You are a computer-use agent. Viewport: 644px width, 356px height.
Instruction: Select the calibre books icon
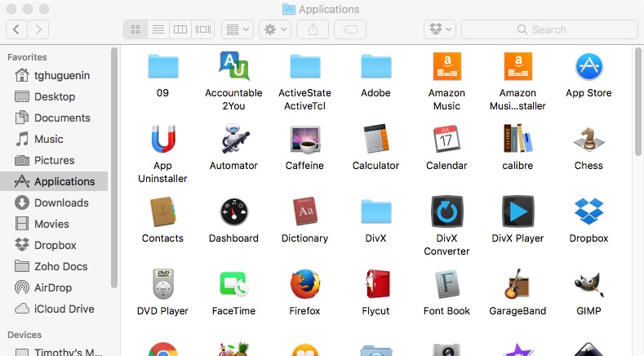[x=518, y=138]
